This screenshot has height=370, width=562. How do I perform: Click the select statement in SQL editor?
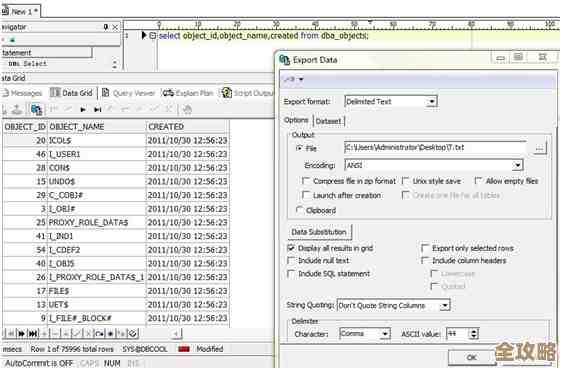click(263, 35)
